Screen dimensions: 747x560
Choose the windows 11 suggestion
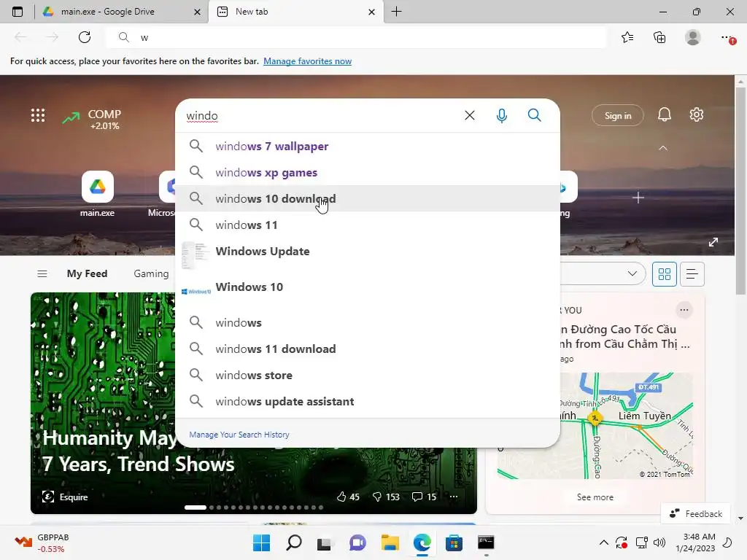tap(368, 225)
